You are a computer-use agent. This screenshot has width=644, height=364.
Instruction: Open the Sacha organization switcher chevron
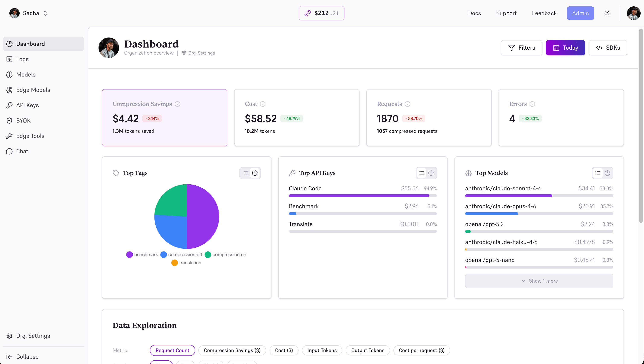click(x=45, y=13)
